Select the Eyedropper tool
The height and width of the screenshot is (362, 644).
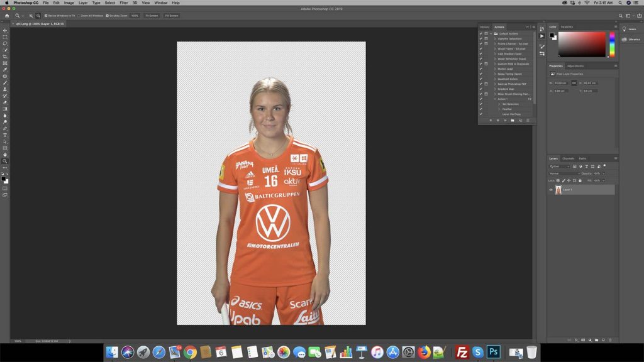click(5, 70)
